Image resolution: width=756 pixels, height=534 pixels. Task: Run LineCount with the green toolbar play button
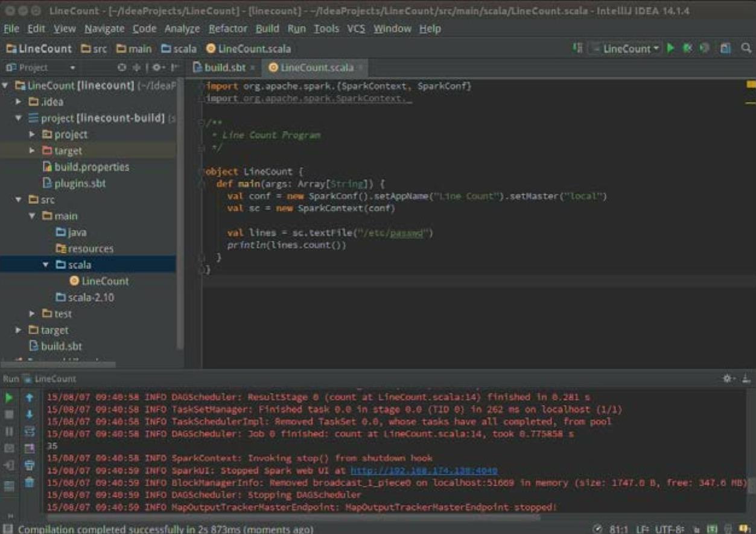tap(670, 49)
